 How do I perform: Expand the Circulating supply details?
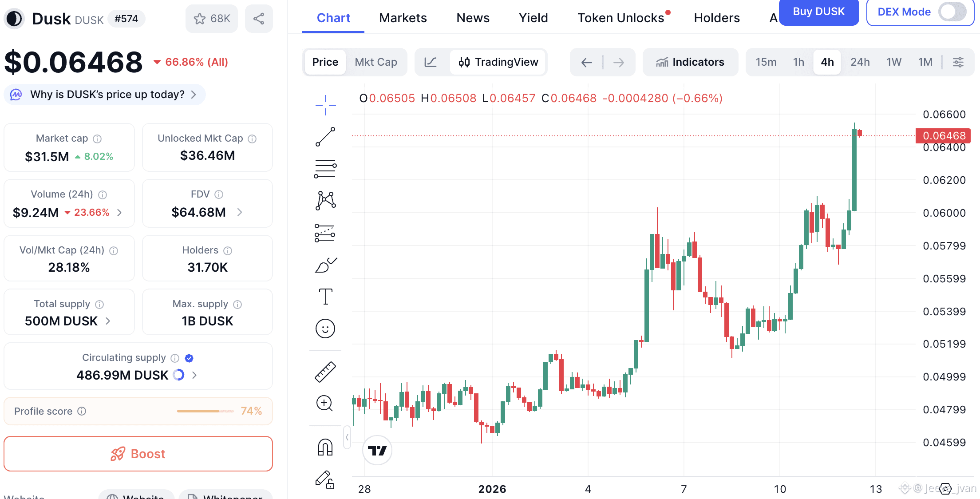coord(194,375)
